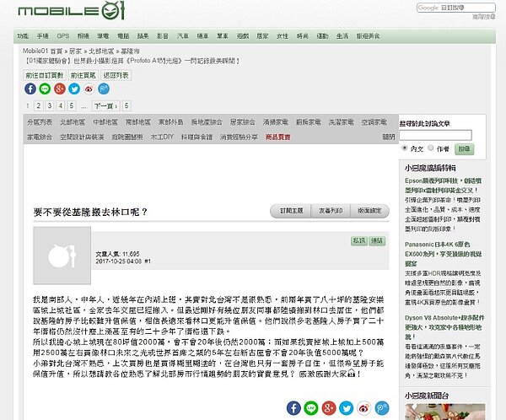Click Facebook share icon below the post

293,408
